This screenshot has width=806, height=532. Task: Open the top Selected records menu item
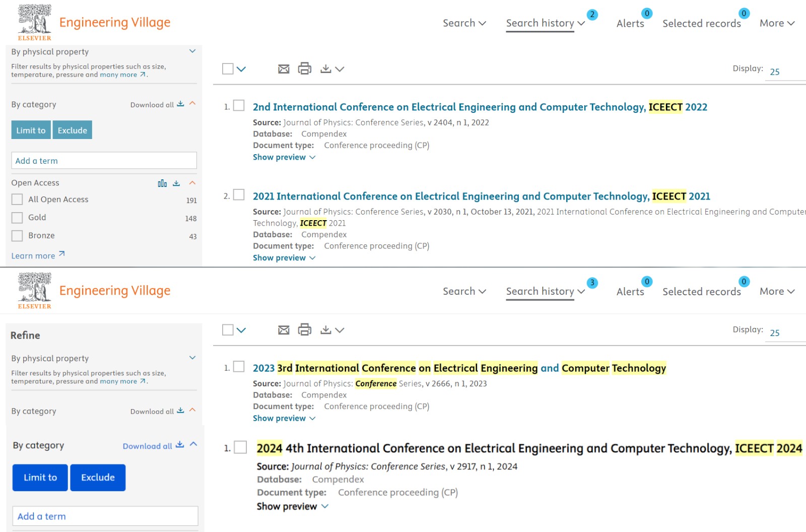point(702,24)
